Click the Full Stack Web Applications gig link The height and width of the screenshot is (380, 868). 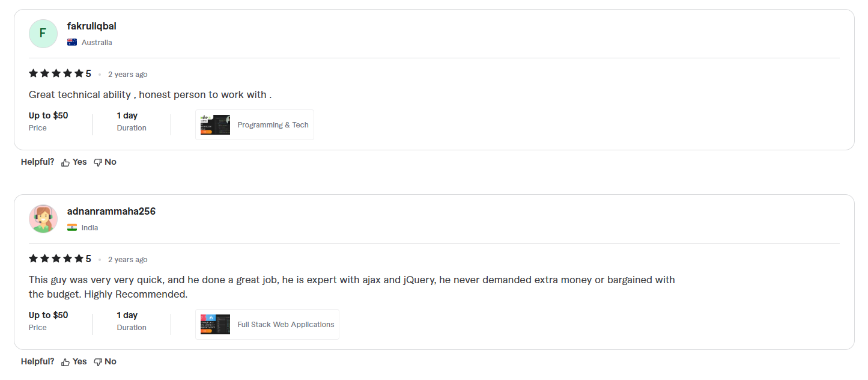coord(285,324)
